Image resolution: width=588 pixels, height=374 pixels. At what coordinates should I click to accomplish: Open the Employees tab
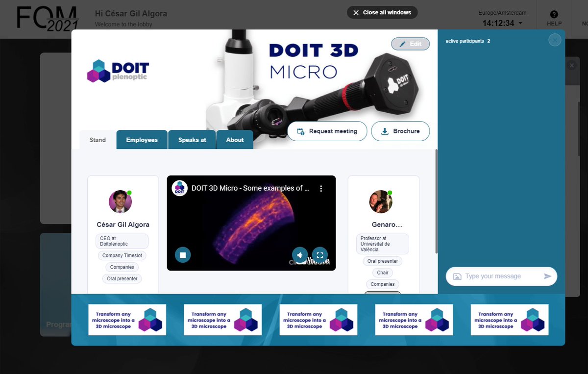click(x=142, y=140)
